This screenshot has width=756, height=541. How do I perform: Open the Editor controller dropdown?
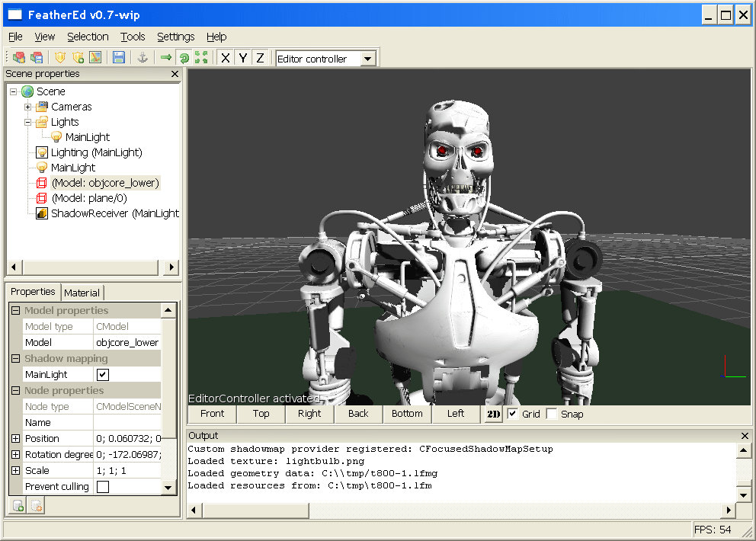point(368,59)
